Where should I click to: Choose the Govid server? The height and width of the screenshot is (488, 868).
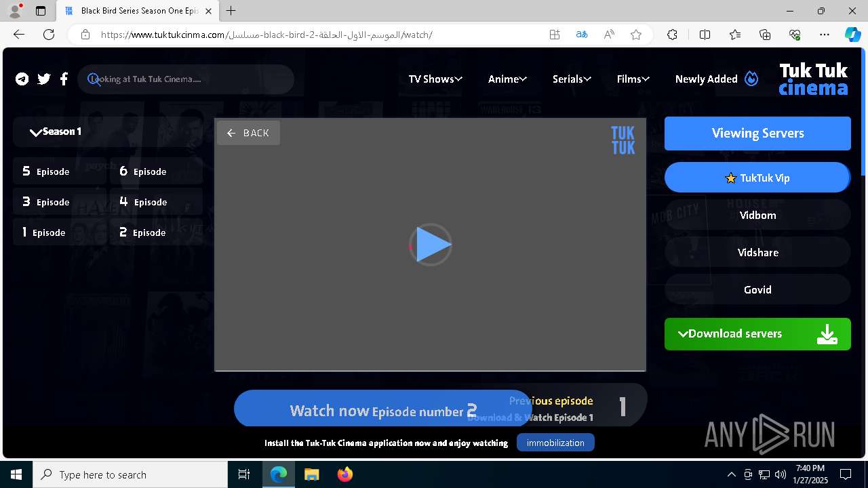(757, 289)
